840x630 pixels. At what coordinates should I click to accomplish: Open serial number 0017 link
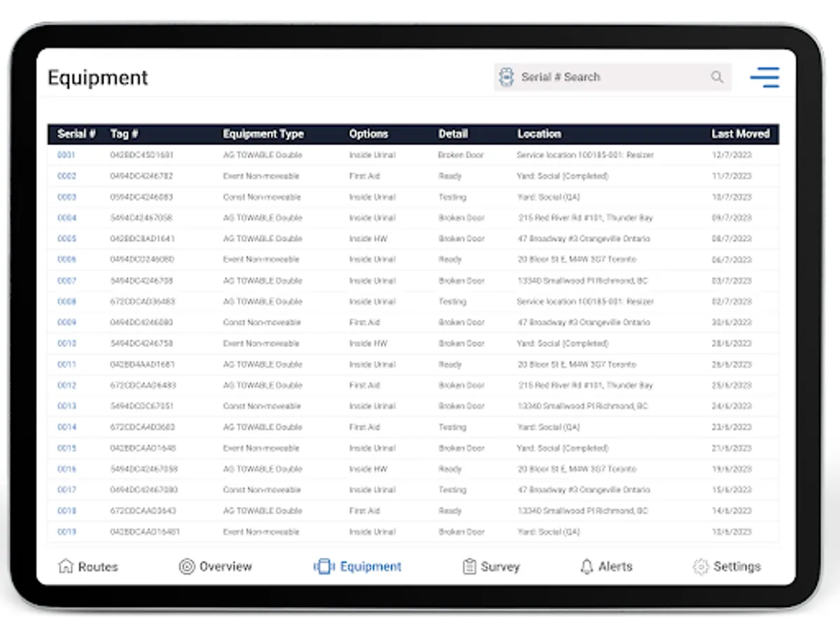click(x=66, y=490)
